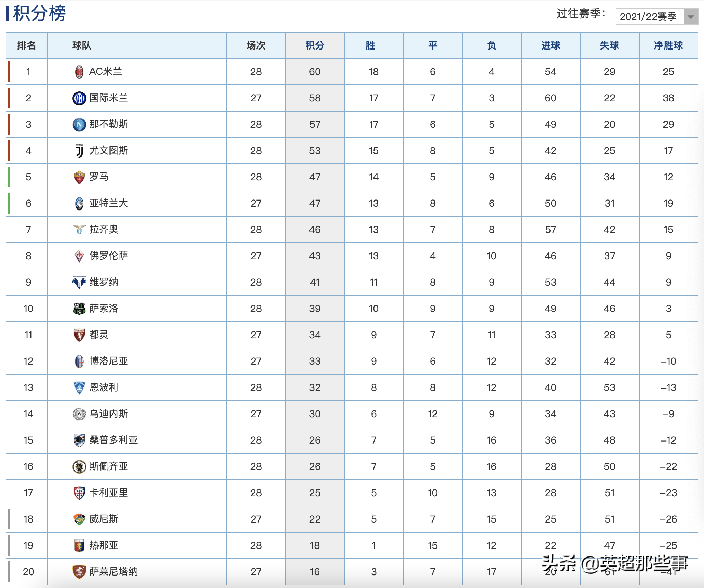This screenshot has height=588, width=704.
Task: Click the 萨索洛 club crest icon
Action: 79,309
